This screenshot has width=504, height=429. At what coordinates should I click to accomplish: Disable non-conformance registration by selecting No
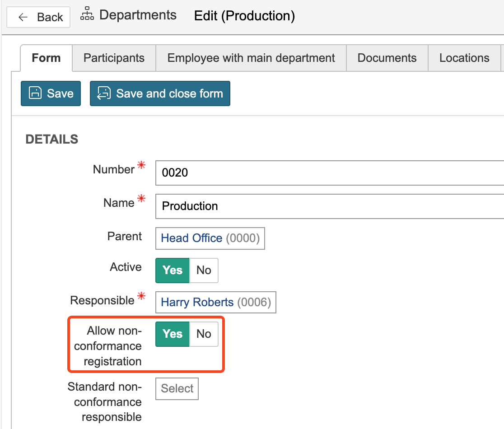click(204, 334)
